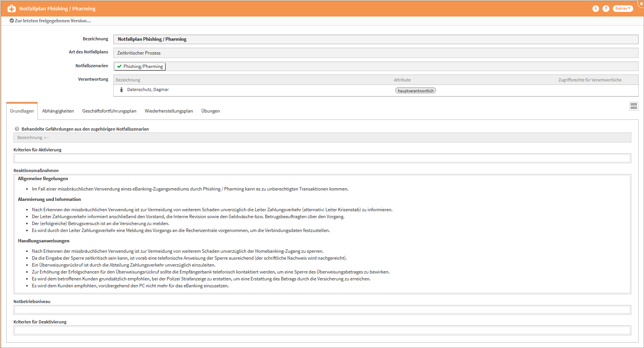Image resolution: width=644 pixels, height=348 pixels.
Task: Open the Extras dropdown menu
Action: click(622, 8)
